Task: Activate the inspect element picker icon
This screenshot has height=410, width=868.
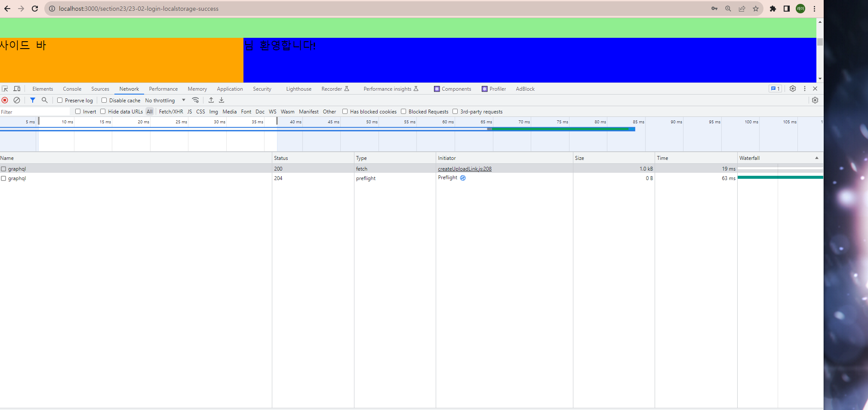Action: (5, 89)
